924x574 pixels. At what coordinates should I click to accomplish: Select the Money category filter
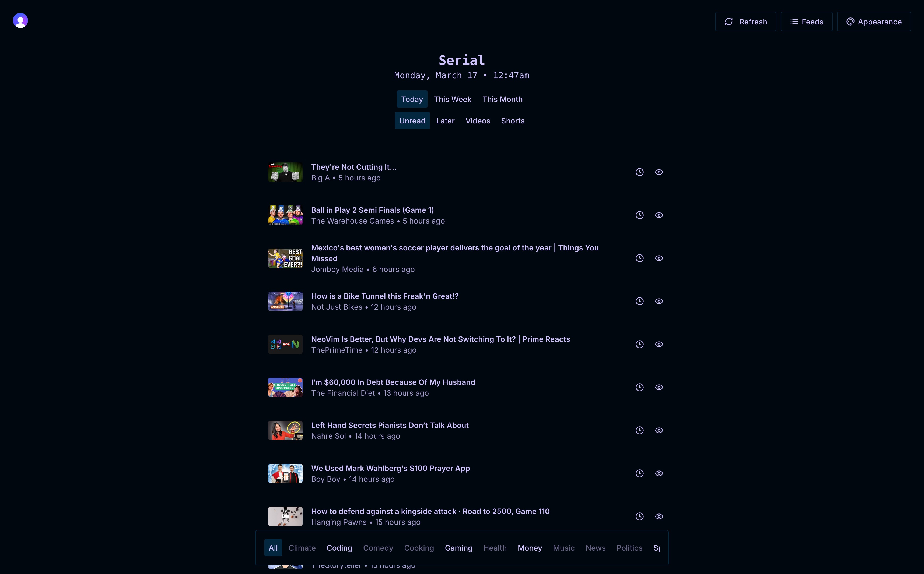pyautogui.click(x=530, y=548)
